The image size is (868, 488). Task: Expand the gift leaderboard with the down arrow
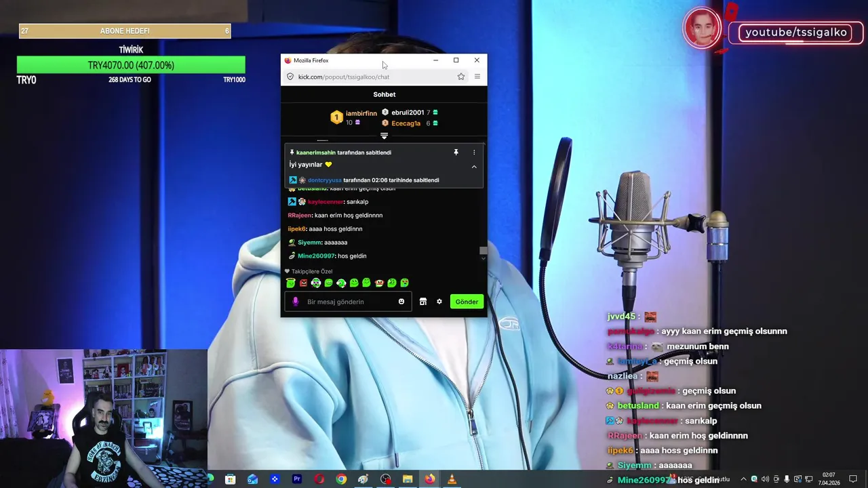384,136
